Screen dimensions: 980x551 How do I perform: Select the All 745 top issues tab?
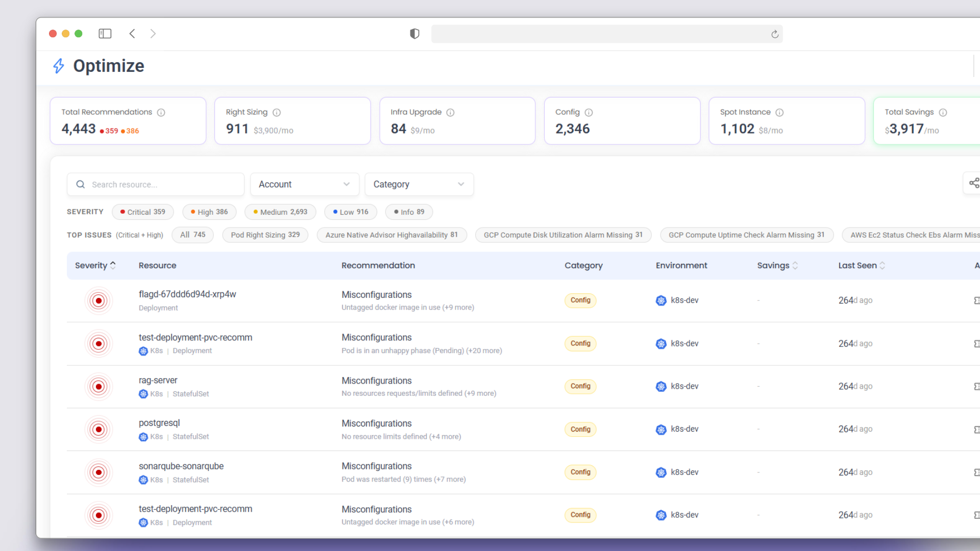192,235
